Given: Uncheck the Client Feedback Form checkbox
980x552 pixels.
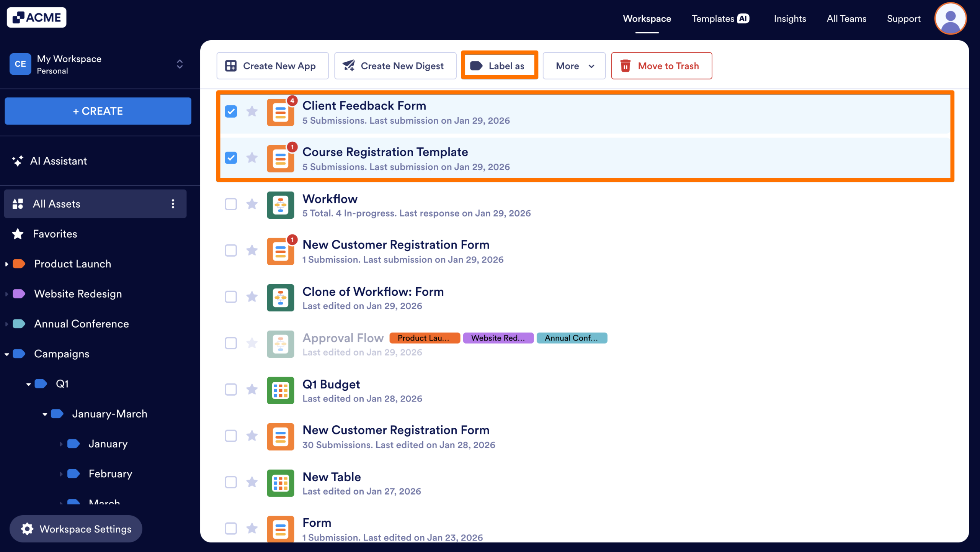Looking at the screenshot, I should click(x=231, y=111).
